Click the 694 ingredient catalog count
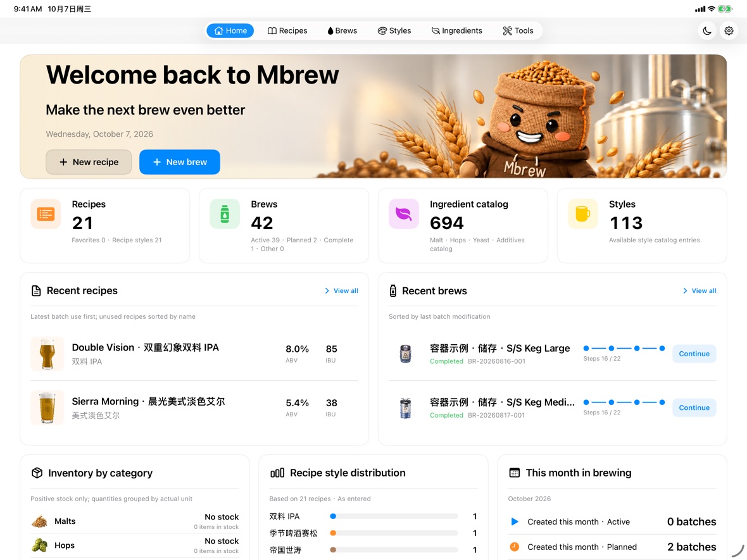The image size is (747, 560). coord(446,223)
